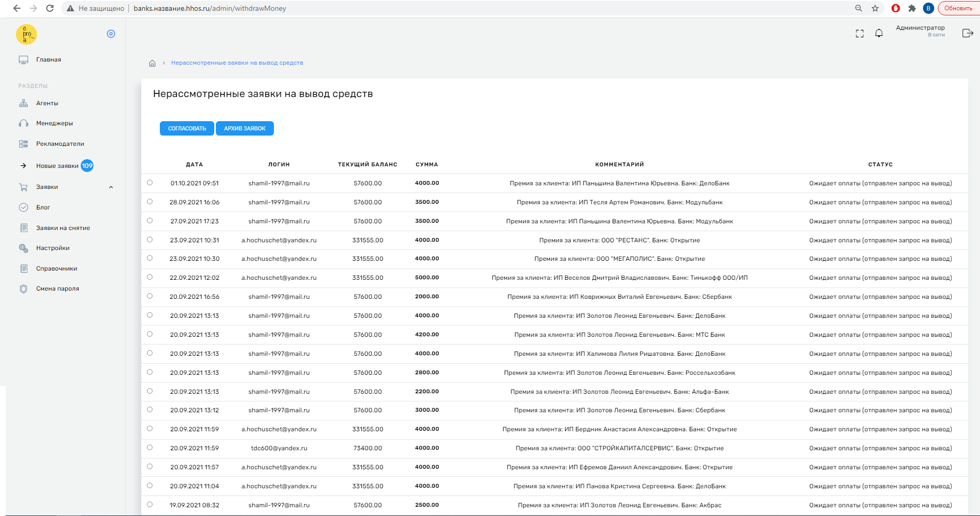Click the СТАТУС column header
980x516 pixels.
click(881, 165)
